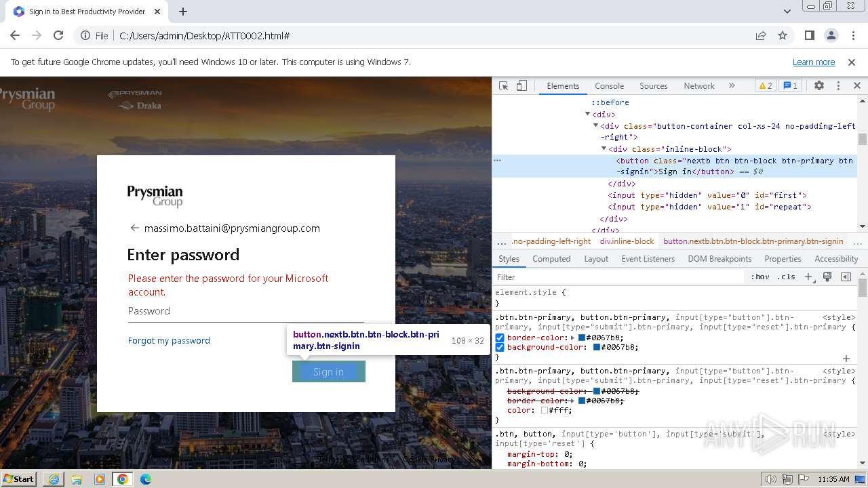
Task: Open the Windows Start menu
Action: 19,479
